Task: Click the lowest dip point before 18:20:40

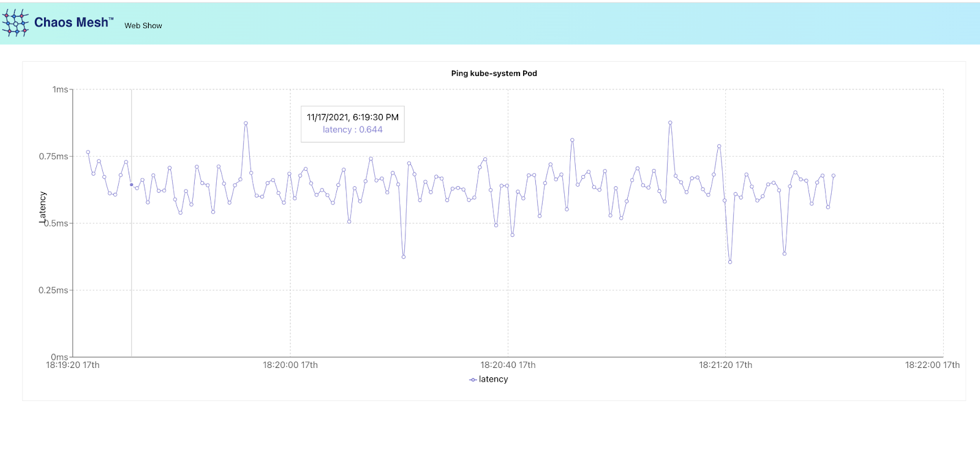Action: tap(404, 257)
